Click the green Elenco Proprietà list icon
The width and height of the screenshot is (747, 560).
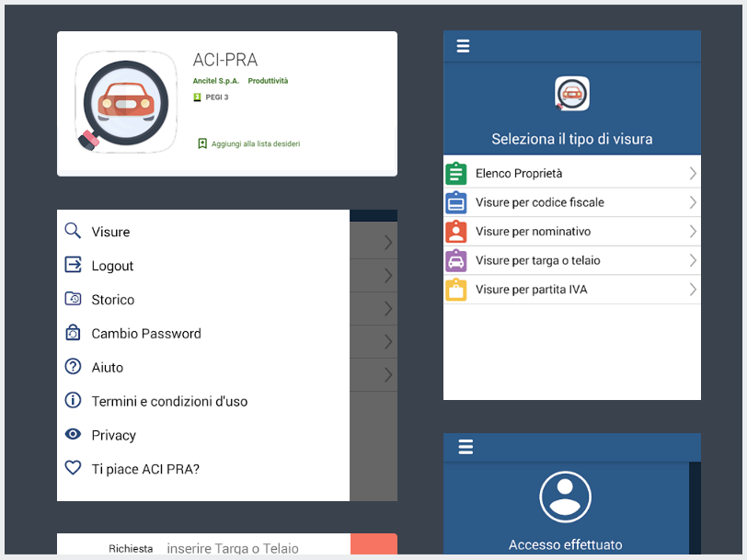455,174
